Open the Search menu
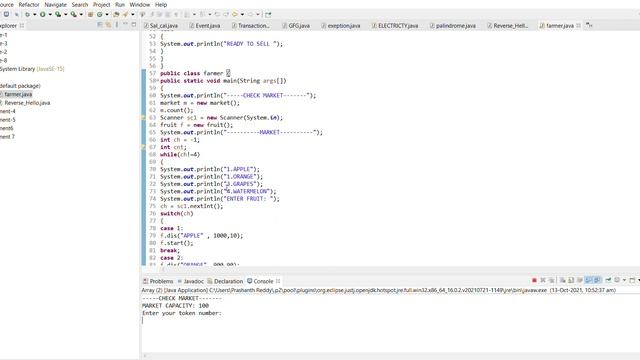 pyautogui.click(x=80, y=4)
